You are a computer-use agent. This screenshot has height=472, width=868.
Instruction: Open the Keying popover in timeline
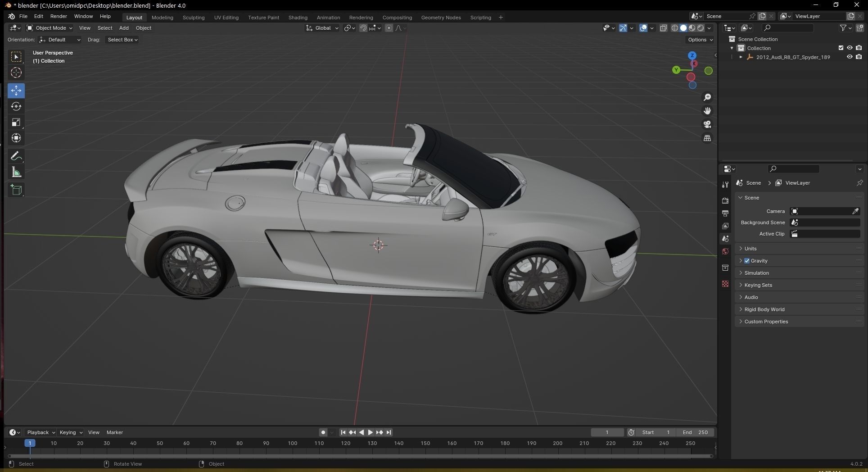point(71,432)
